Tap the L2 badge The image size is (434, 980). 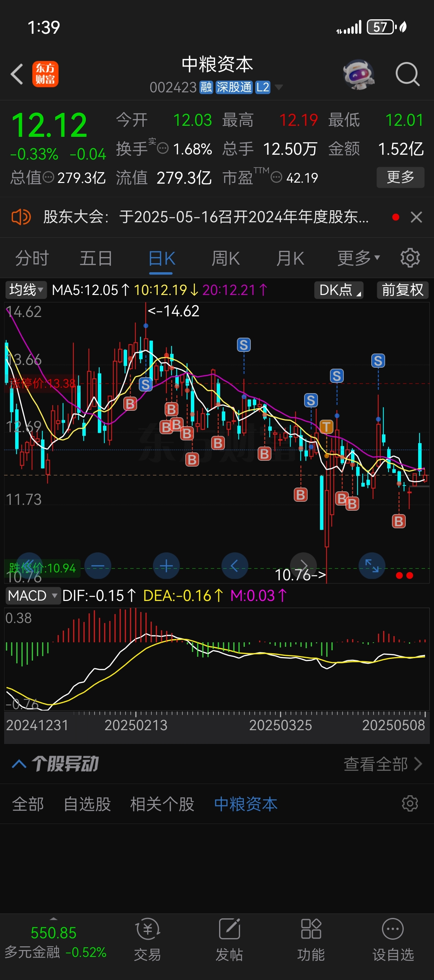(262, 88)
